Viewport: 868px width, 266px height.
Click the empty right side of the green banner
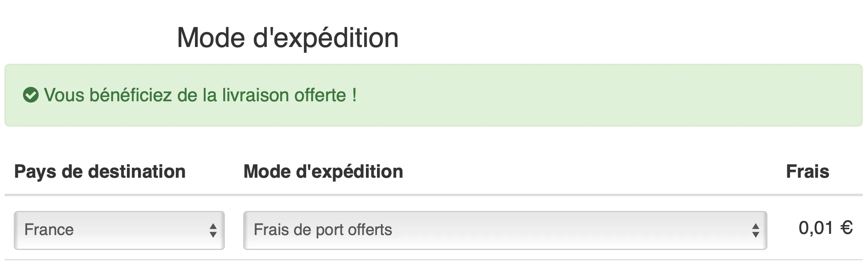(x=612, y=95)
